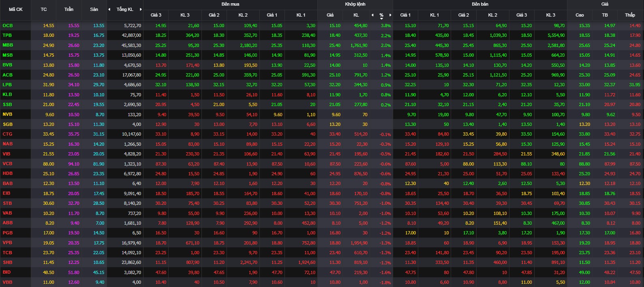Image resolution: width=644 pixels, height=287 pixels.
Task: Click VPB total volume 16,979,40
Action: point(131,243)
